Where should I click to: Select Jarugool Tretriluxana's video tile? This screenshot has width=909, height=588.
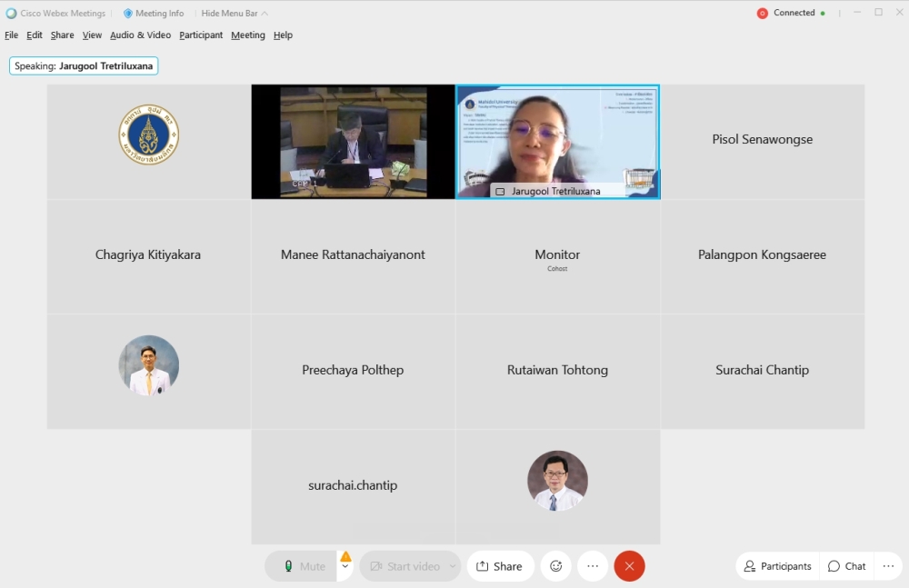coord(557,142)
